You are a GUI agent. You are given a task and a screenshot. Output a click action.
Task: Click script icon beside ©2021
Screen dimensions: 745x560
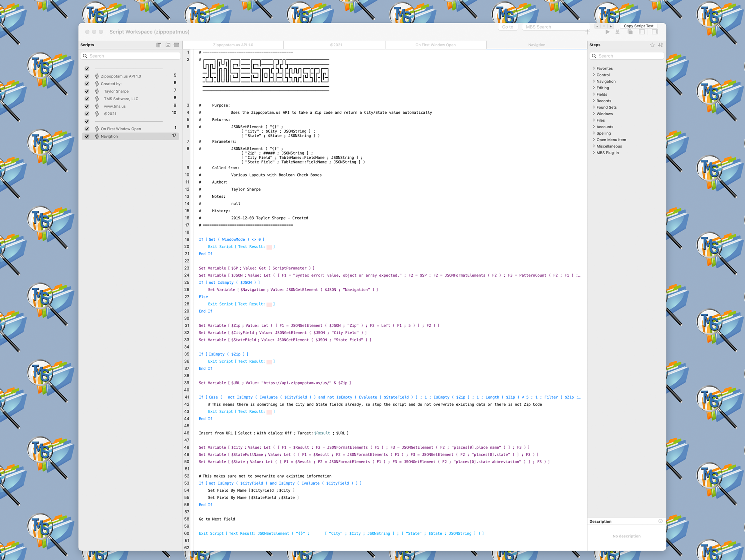[x=97, y=114]
